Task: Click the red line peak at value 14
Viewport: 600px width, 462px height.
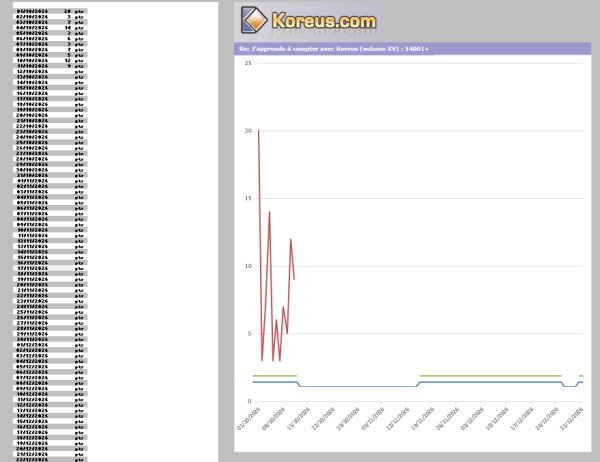Action: (x=269, y=212)
